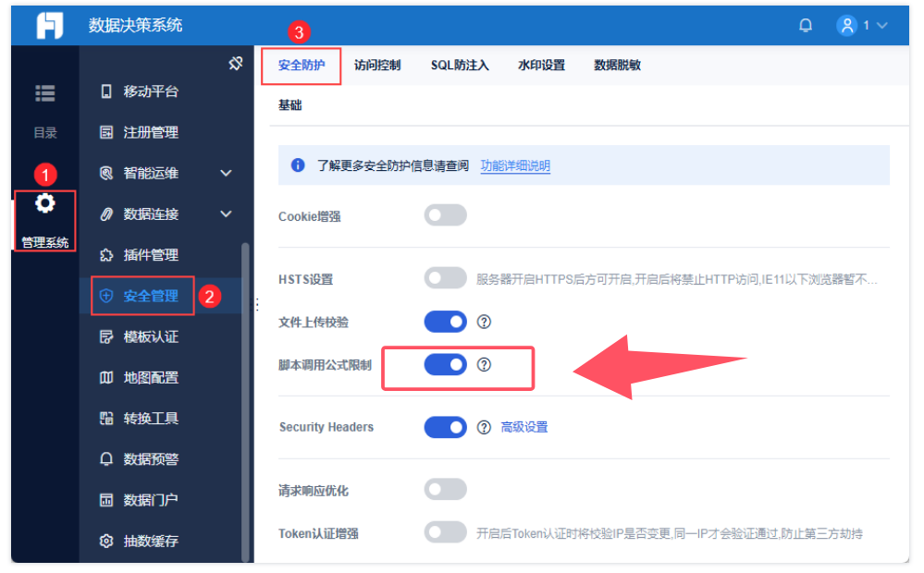Click the 数据决策系统 title
Screen dimensions: 924x573
136,25
